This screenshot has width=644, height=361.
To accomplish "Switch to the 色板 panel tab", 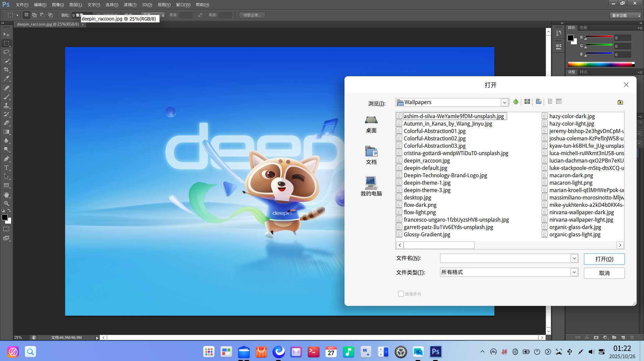I will [584, 28].
